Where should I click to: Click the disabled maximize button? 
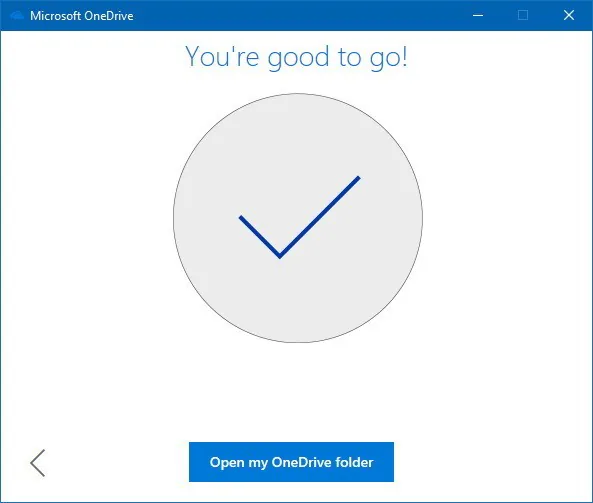click(523, 16)
